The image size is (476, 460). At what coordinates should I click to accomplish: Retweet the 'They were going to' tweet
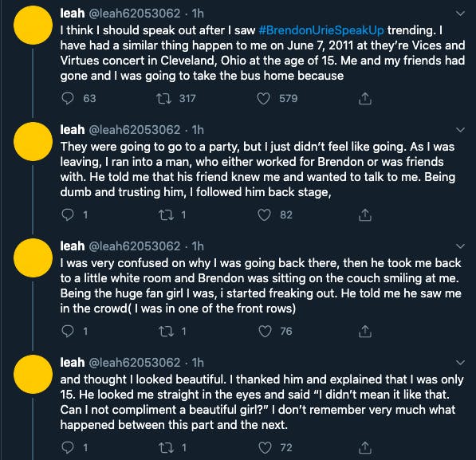point(166,215)
